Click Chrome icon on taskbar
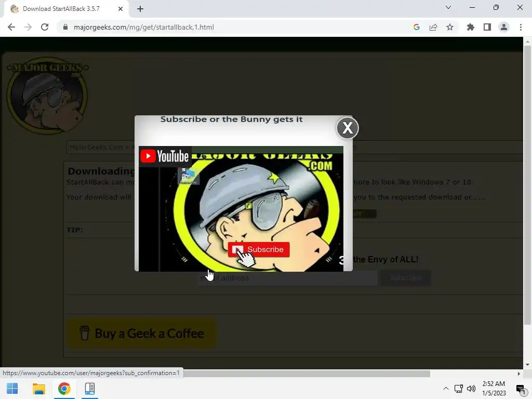Screen dimensions: 532x399 pyautogui.click(x=64, y=389)
